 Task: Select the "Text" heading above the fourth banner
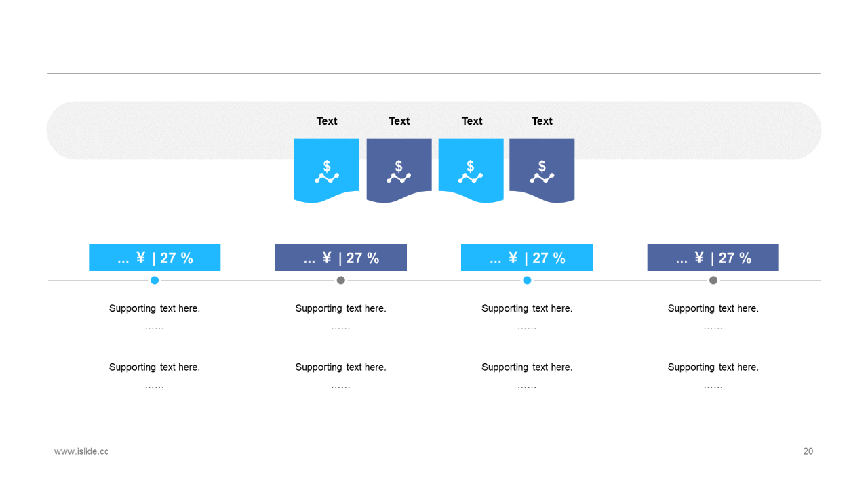click(542, 121)
